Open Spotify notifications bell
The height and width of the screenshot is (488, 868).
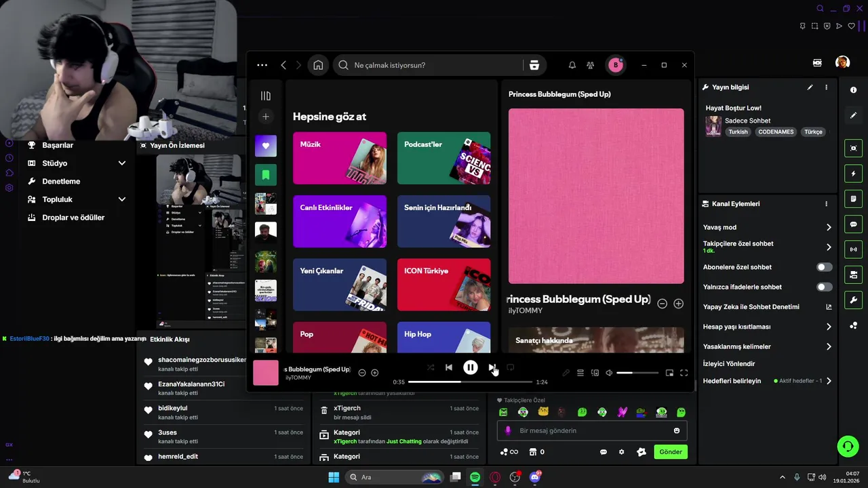pos(572,65)
